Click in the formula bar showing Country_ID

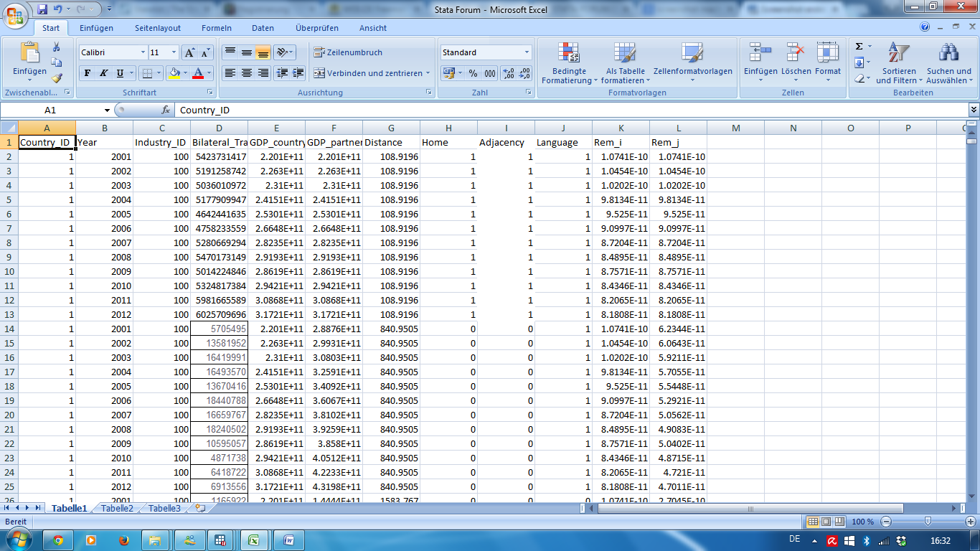click(571, 110)
